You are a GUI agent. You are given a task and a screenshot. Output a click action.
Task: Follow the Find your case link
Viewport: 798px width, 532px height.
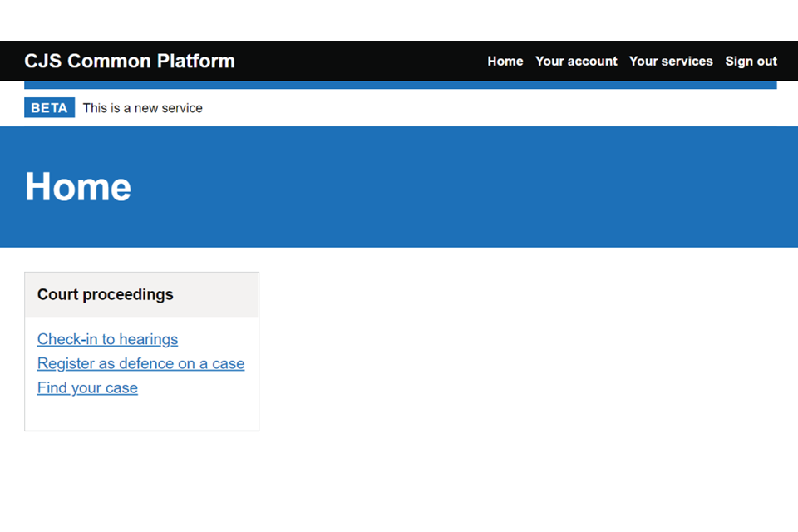click(87, 388)
